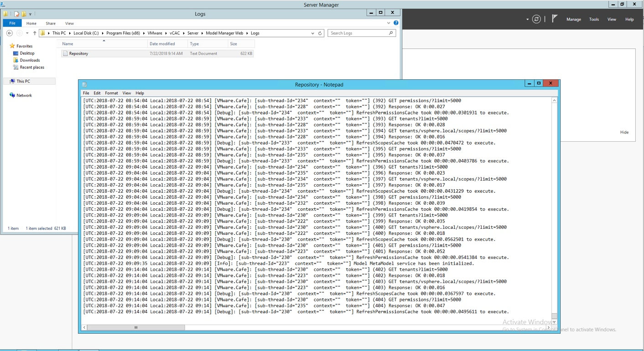Select Desktop in the Favorites list
This screenshot has width=644, height=351.
[27, 53]
